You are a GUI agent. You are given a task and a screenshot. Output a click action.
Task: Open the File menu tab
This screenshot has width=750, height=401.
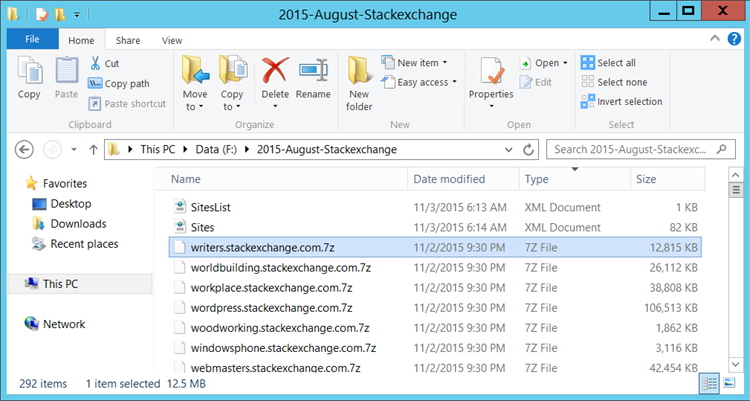(32, 40)
